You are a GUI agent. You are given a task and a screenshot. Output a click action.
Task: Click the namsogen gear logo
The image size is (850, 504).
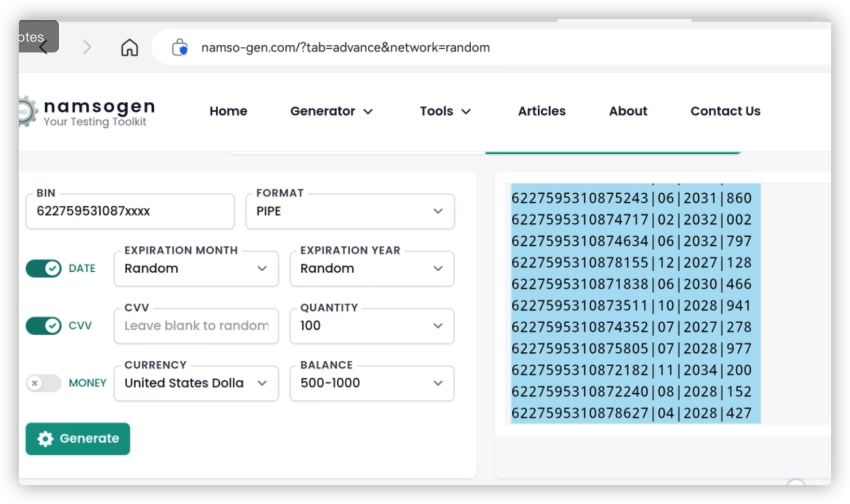[x=27, y=111]
